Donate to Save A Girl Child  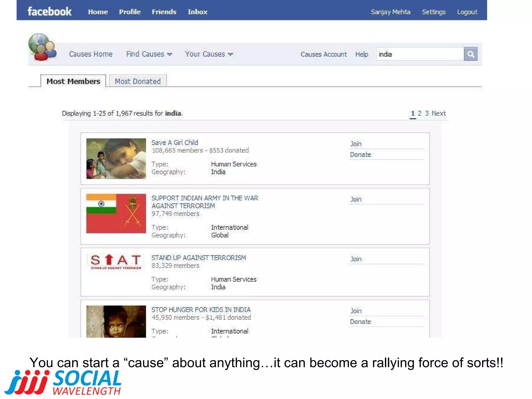point(360,155)
